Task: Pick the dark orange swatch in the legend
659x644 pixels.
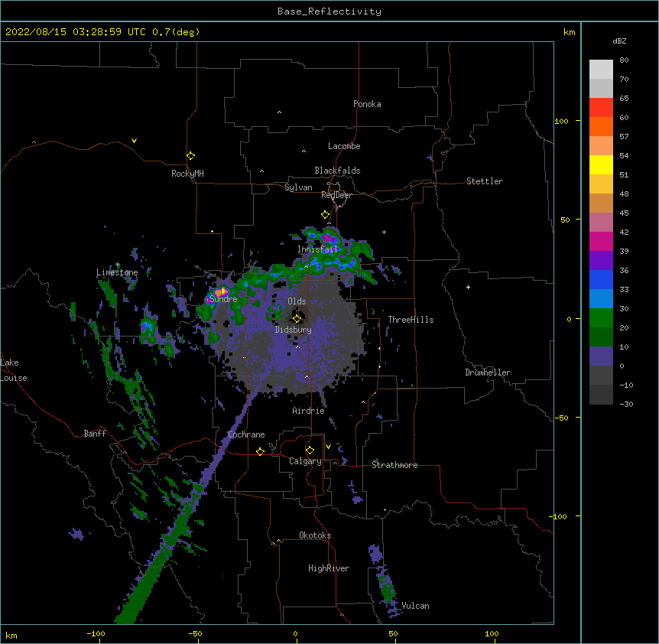Action: coord(601,126)
